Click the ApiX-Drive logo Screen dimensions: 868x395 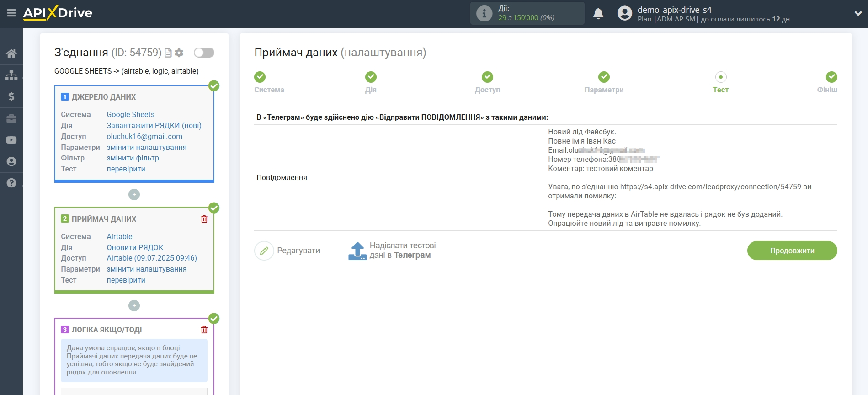pos(58,13)
